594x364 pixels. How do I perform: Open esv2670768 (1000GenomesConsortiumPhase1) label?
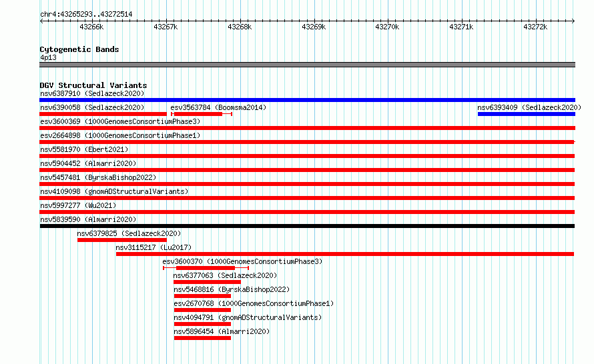coord(254,303)
